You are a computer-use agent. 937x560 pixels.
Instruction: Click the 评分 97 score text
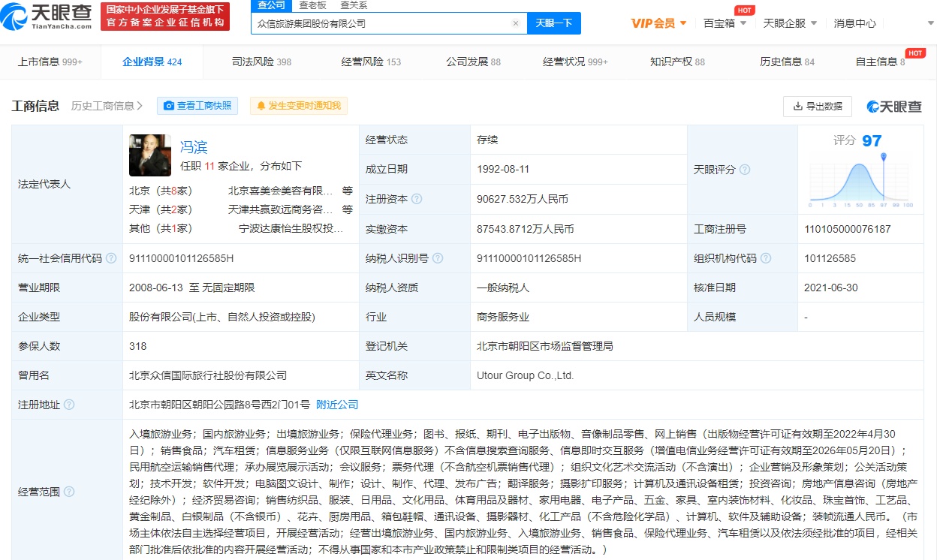pyautogui.click(x=857, y=140)
